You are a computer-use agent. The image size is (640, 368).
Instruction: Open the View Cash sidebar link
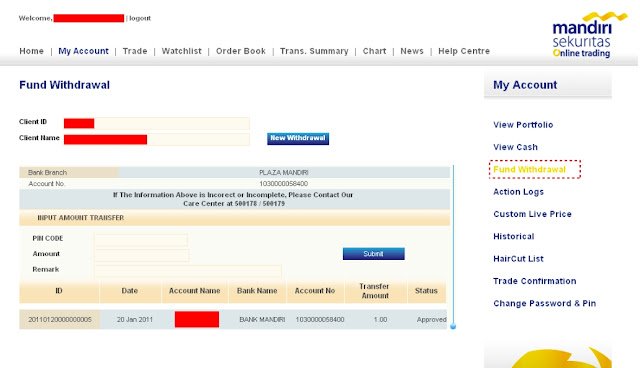tap(516, 147)
